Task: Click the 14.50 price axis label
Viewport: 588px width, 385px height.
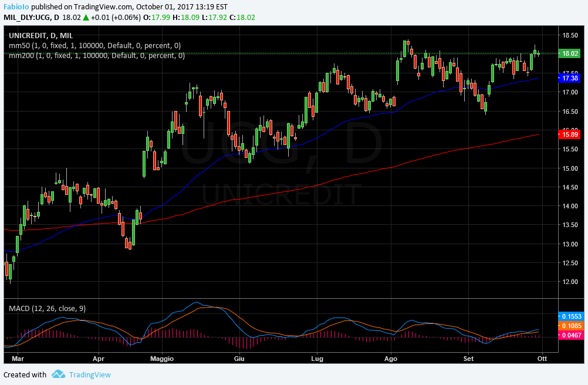Action: tap(570, 187)
